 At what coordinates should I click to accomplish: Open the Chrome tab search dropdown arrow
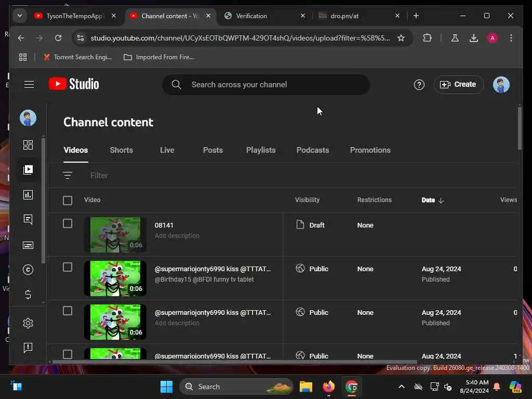(20, 16)
